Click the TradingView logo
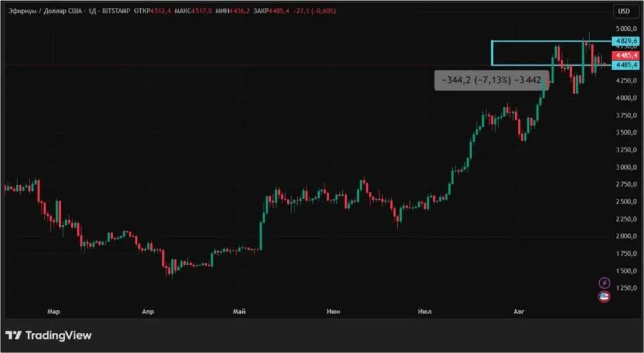This screenshot has width=644, height=353. coord(48,335)
